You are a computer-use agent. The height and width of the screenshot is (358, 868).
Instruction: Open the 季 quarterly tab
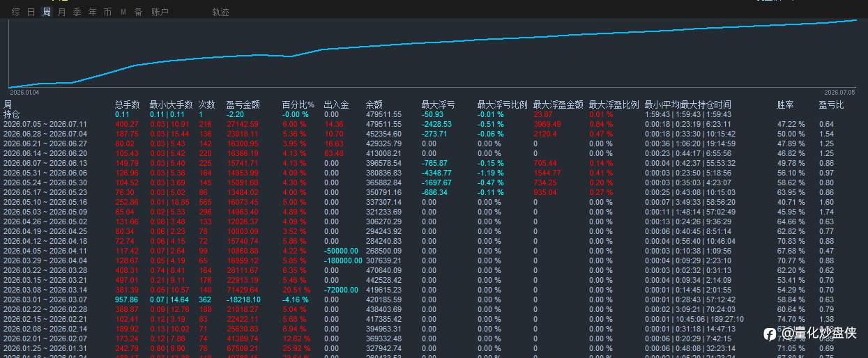click(77, 12)
